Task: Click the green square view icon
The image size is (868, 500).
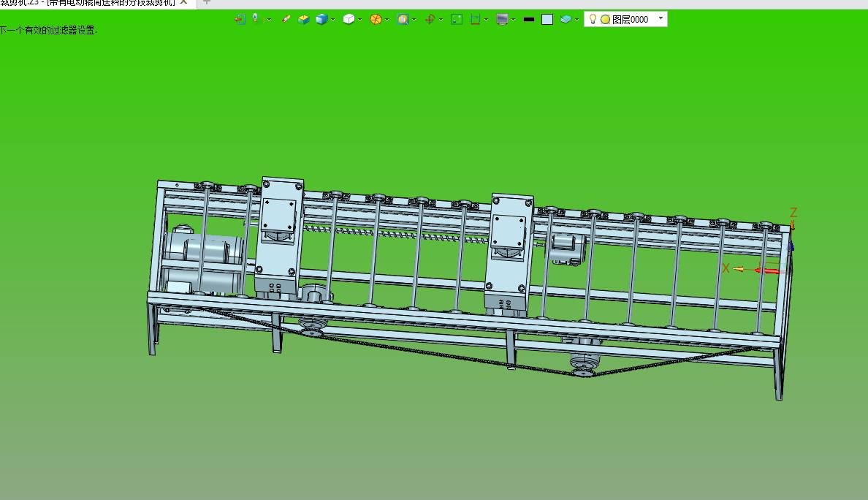Action: (x=457, y=20)
